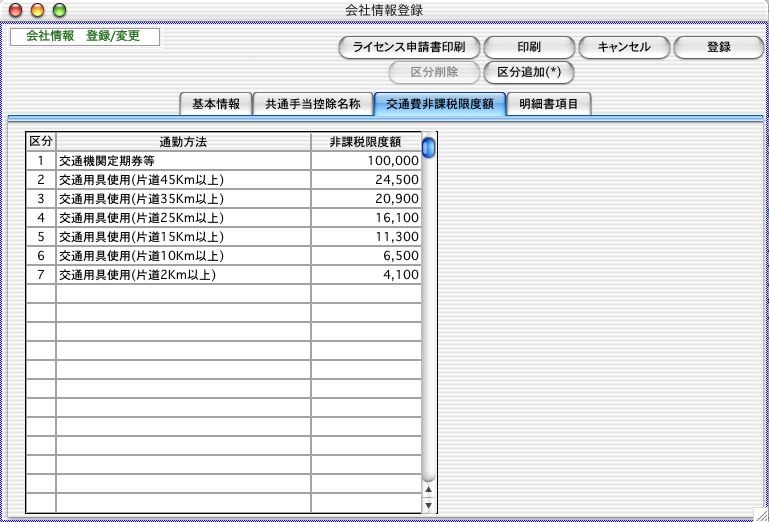Click the 100,000 tax-free limit cell
Viewport: 769px width, 522px height.
[366, 160]
